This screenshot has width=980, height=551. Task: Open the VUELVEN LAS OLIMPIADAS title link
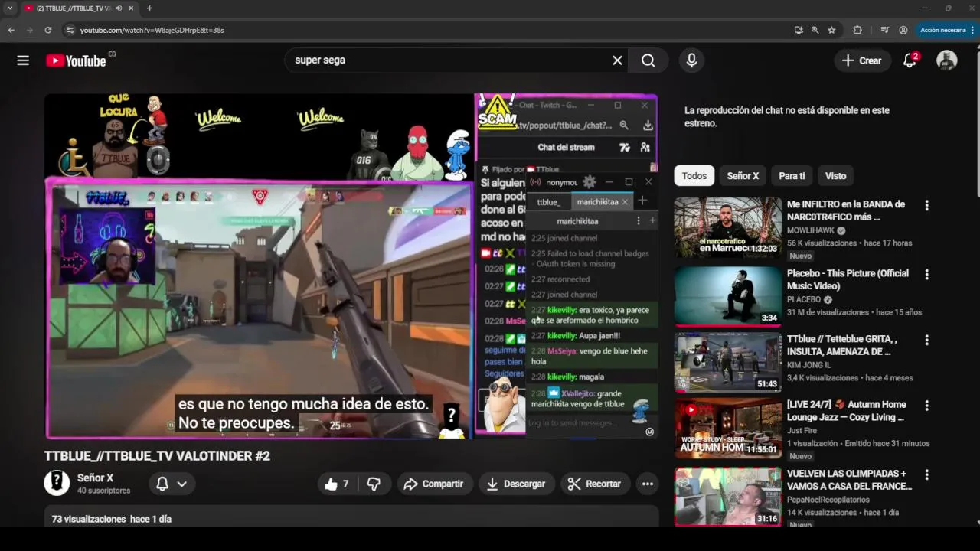tap(849, 480)
